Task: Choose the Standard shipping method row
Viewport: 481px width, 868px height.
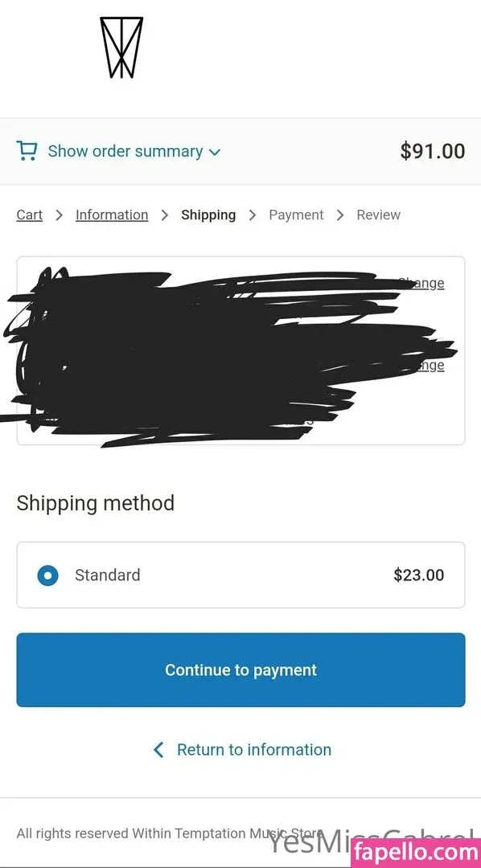Action: coord(240,575)
